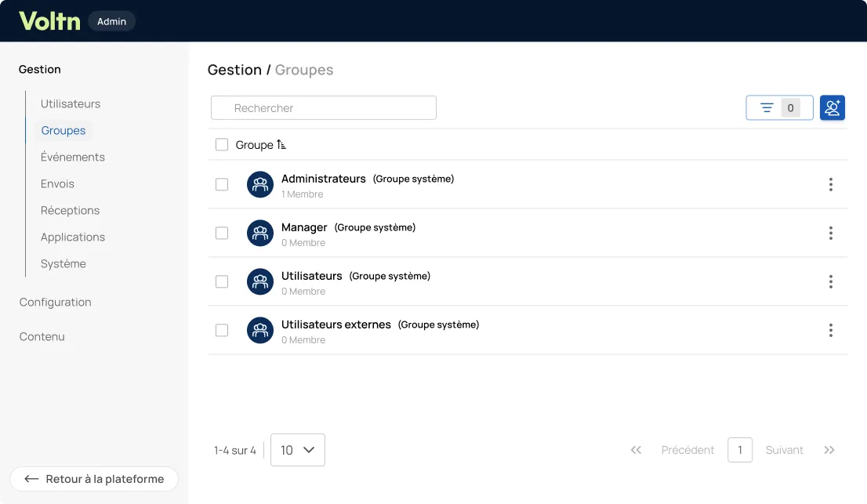Go to last page double-chevron icon
867x504 pixels.
pos(829,450)
